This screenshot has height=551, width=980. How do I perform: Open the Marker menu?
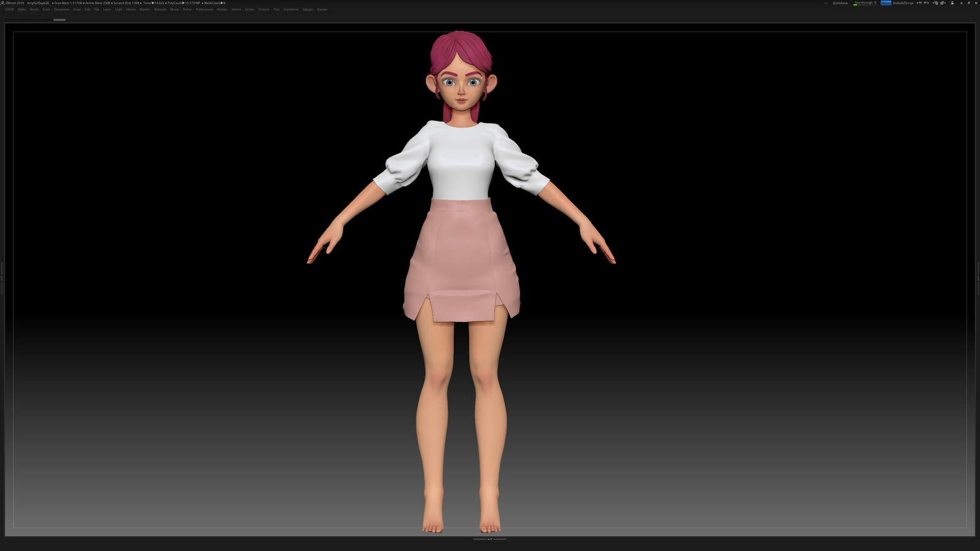pos(145,9)
